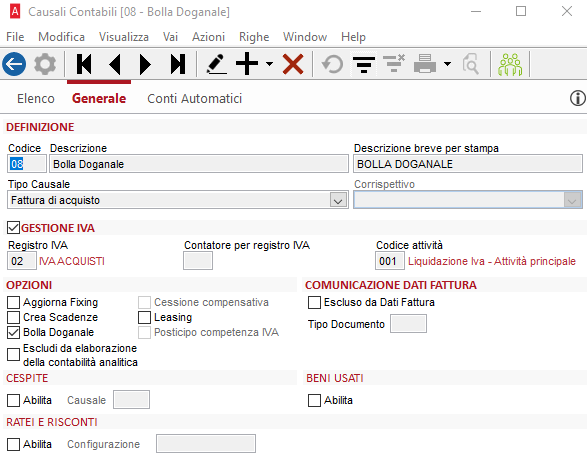Add a new record with plus icon

tap(247, 64)
